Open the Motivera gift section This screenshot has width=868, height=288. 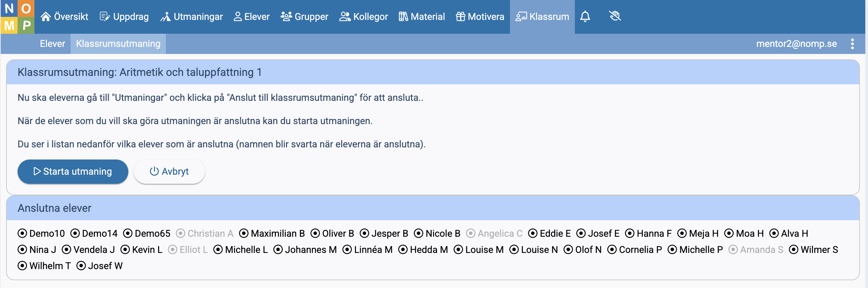pos(480,17)
